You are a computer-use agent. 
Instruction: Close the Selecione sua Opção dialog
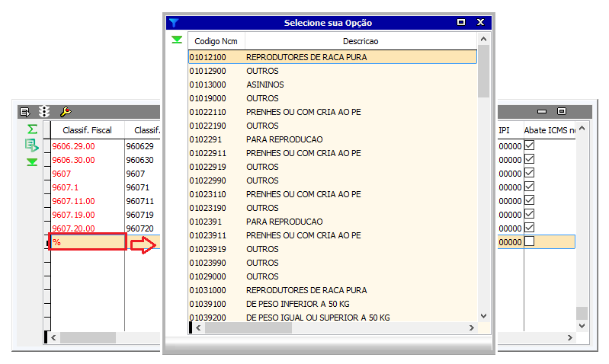coord(480,22)
